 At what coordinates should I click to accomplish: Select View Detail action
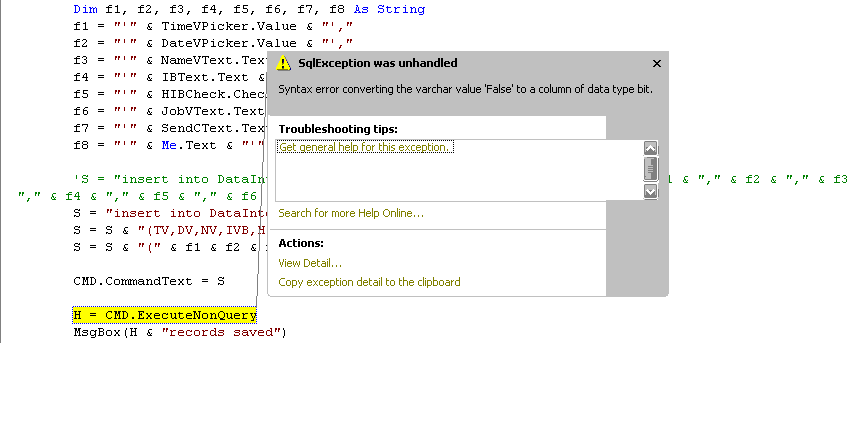pos(310,263)
